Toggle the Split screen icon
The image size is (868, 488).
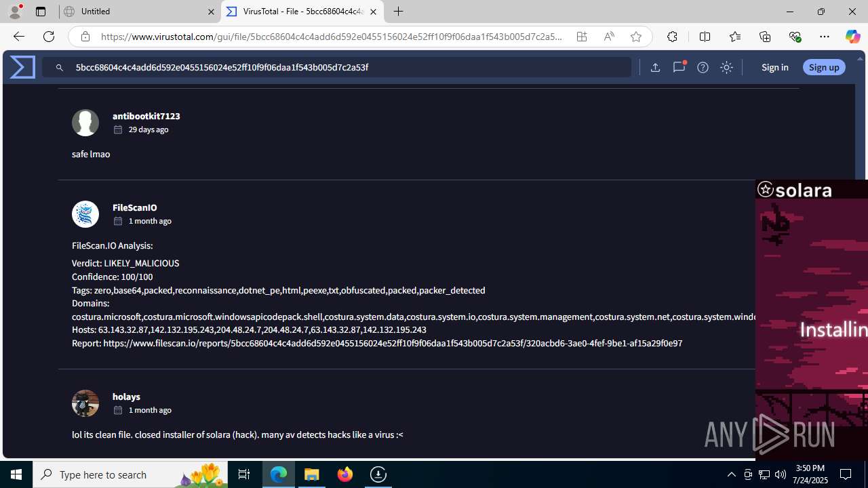tap(705, 37)
